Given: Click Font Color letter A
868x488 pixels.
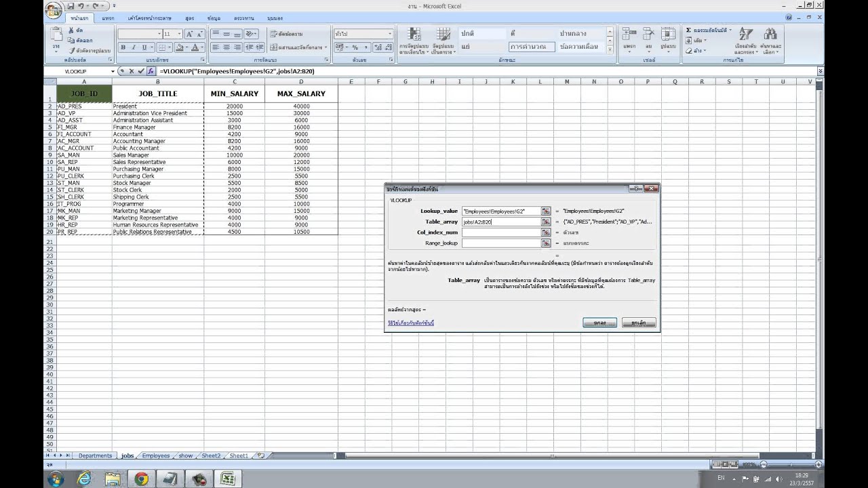Looking at the screenshot, I should coord(195,47).
